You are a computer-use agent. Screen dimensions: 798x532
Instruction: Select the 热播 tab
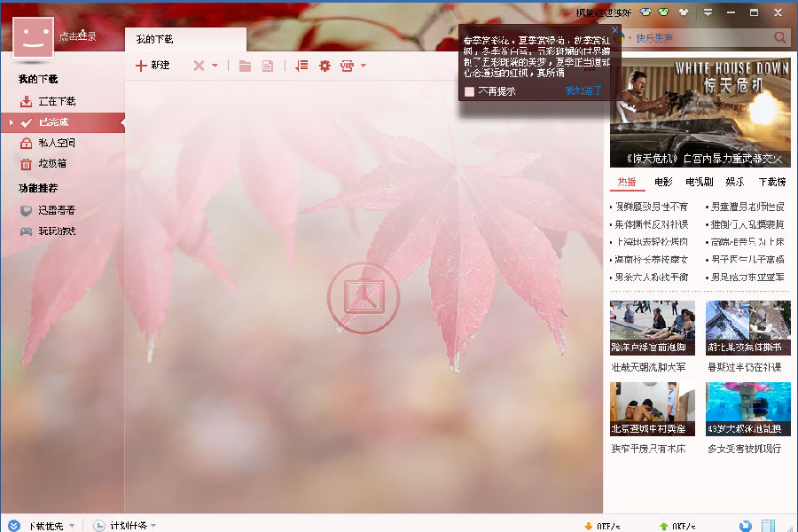[x=627, y=182]
